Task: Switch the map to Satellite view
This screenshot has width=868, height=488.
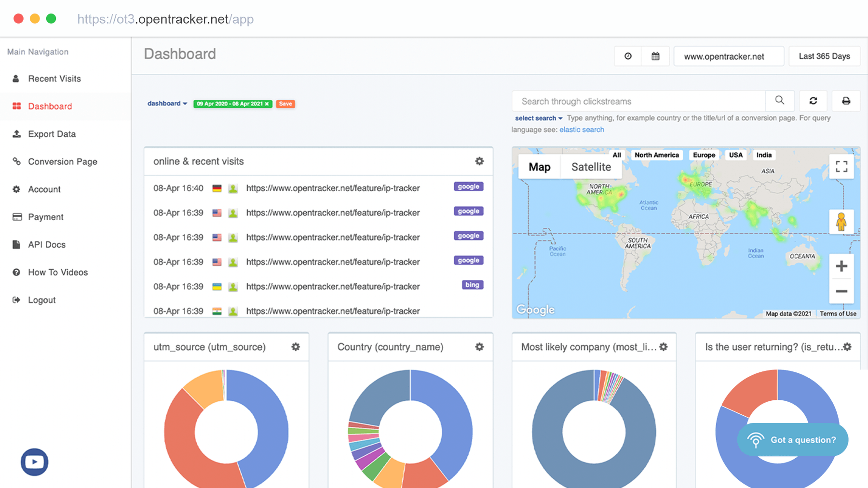Action: tap(591, 167)
